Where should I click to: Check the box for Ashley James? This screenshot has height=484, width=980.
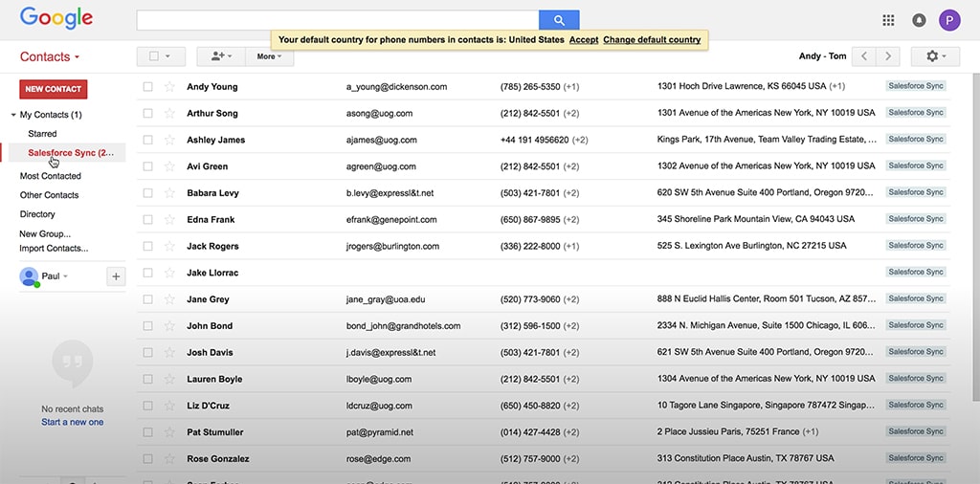(x=147, y=140)
